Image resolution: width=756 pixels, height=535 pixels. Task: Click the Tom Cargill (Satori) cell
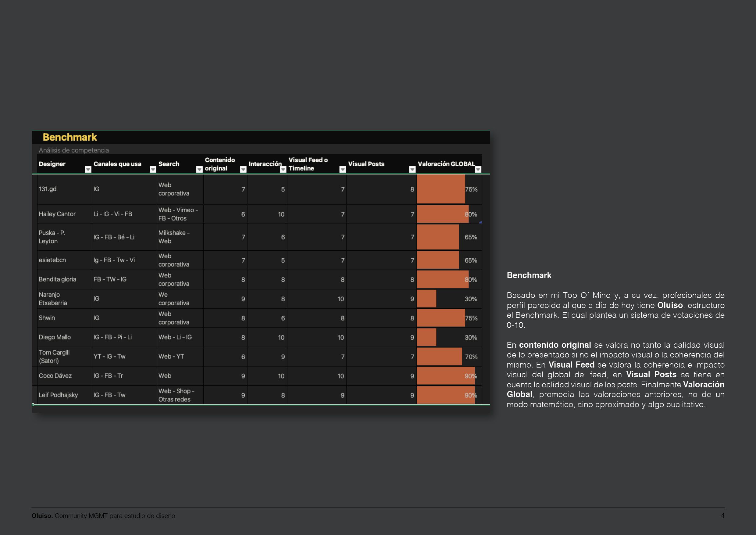[x=65, y=357]
